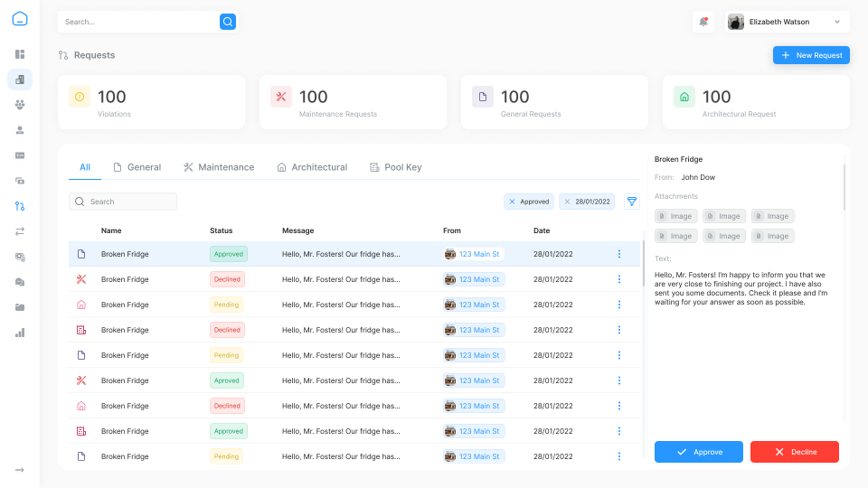Click the table search input field

point(123,202)
